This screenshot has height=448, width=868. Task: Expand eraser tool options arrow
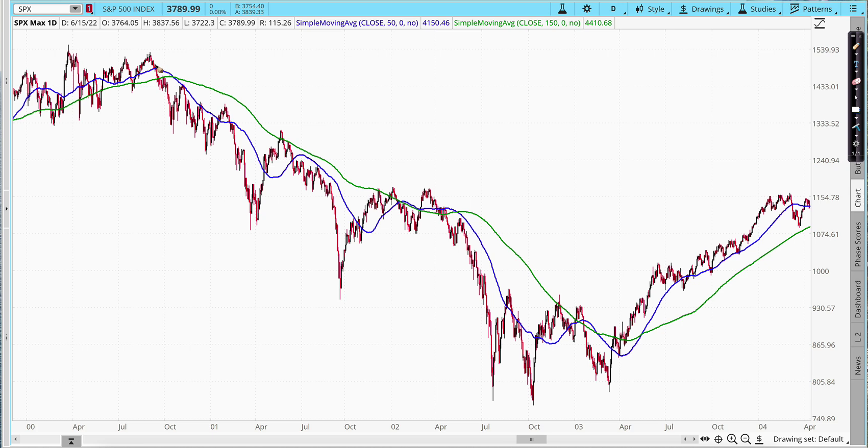pos(856,89)
